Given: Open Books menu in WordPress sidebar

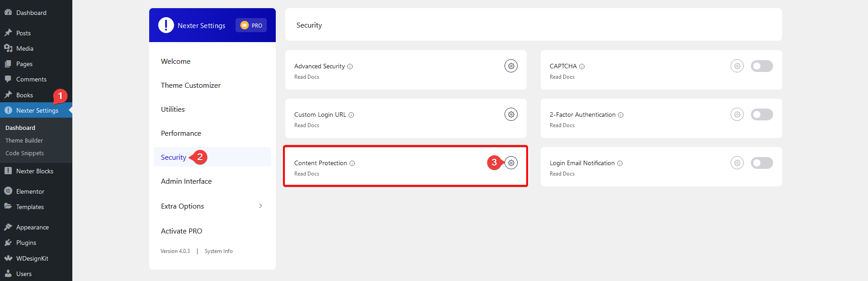Looking at the screenshot, I should pos(24,95).
